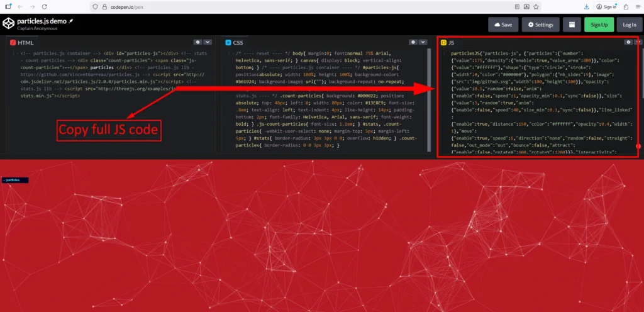Open JS editor settings gear
The image size is (644, 312).
(x=628, y=42)
